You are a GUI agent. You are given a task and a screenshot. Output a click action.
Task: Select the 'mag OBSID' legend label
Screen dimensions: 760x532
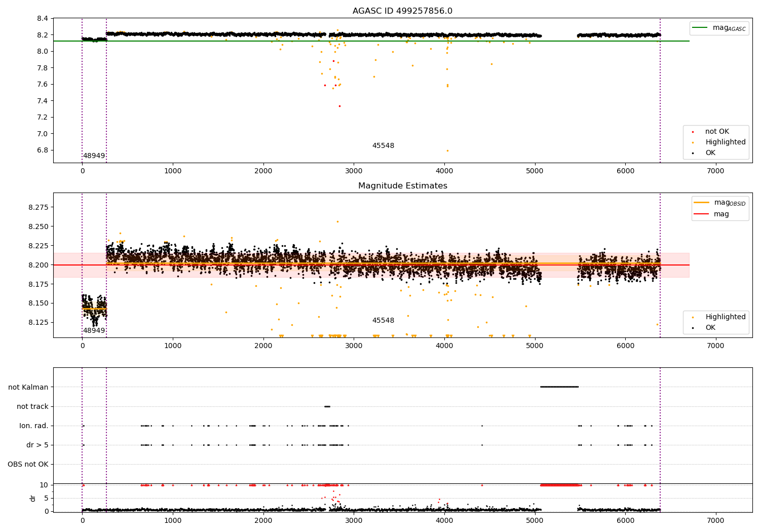[730, 203]
